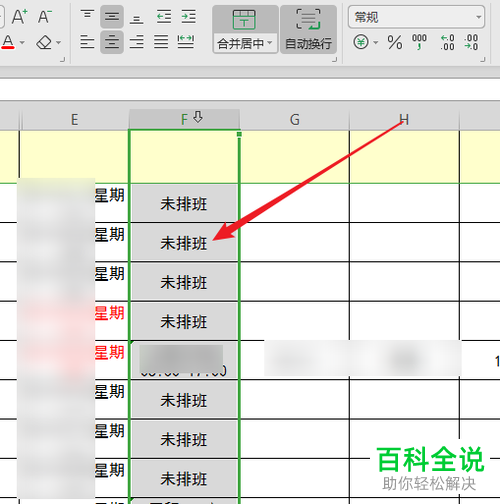Justify text alignment icon
Image resolution: width=500 pixels, height=504 pixels.
click(x=161, y=42)
